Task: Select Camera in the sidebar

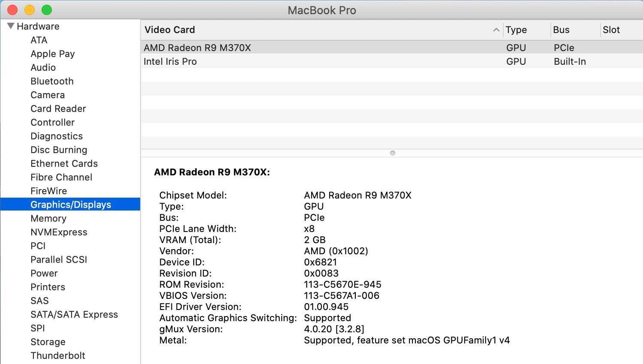Action: click(48, 95)
